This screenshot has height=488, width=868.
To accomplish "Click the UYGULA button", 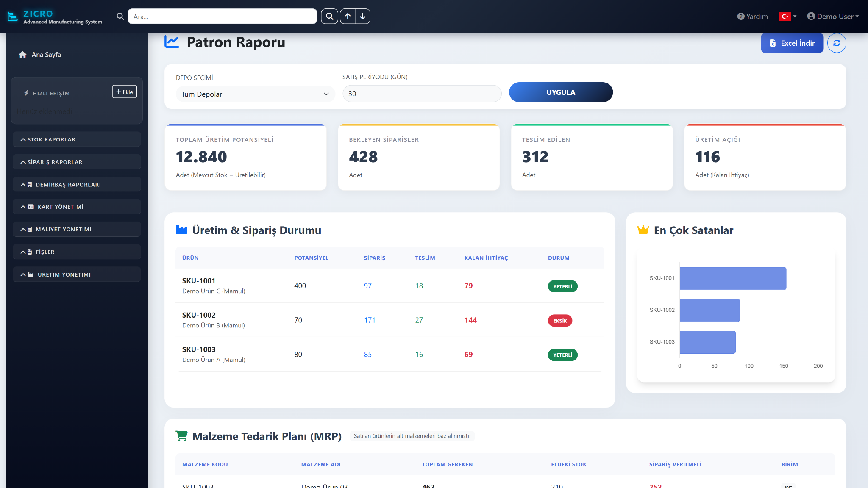I will (561, 92).
